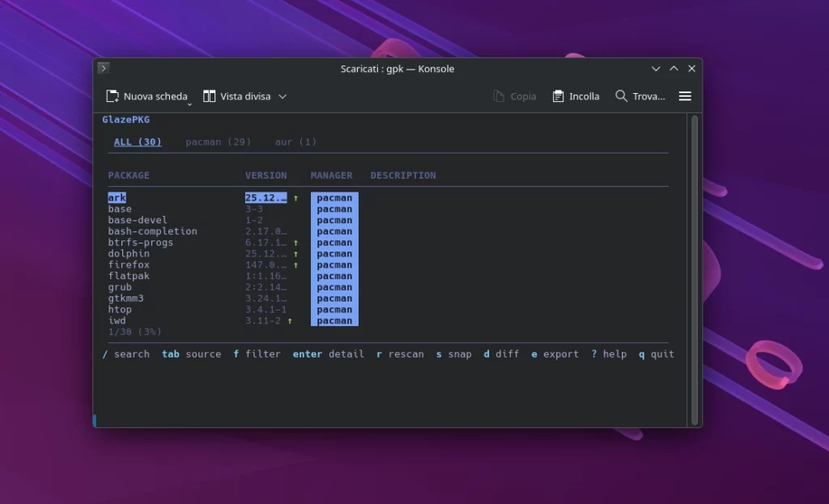
Task: Click the update arrow next to ark
Action: 296,197
